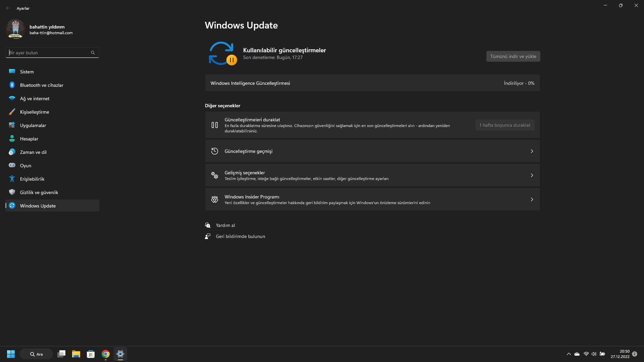Screen dimensions: 644x362
Task: Click the search magnifier icon in settings
Action: [x=93, y=53]
